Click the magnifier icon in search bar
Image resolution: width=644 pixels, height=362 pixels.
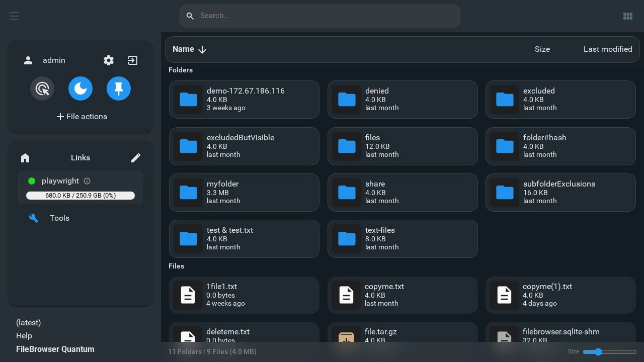coord(190,16)
